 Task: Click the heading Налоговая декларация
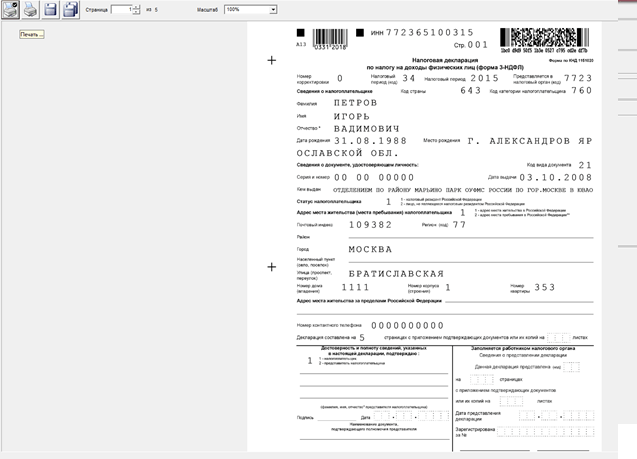(x=445, y=60)
